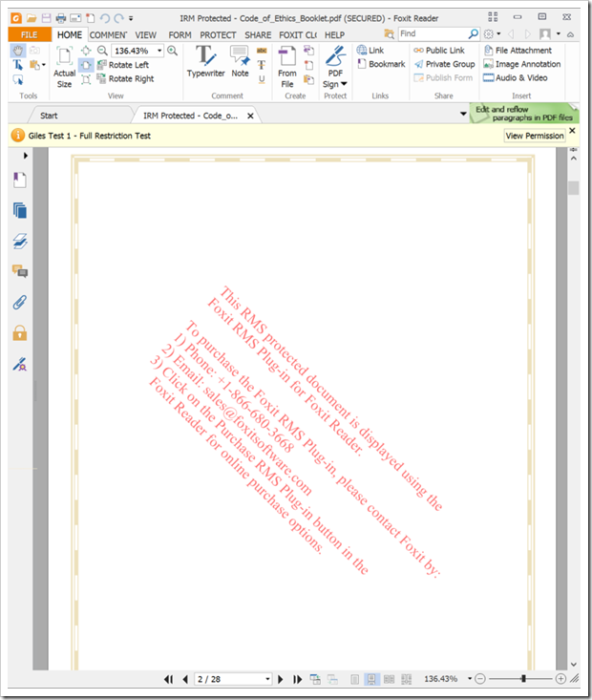Image resolution: width=592 pixels, height=700 pixels.
Task: Toggle single page view in status bar
Action: [x=354, y=679]
